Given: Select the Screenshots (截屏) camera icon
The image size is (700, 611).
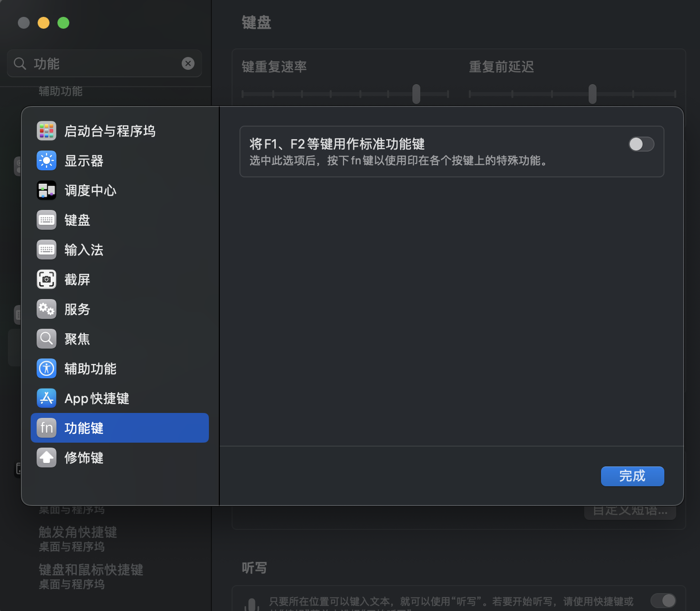Looking at the screenshot, I should [47, 280].
